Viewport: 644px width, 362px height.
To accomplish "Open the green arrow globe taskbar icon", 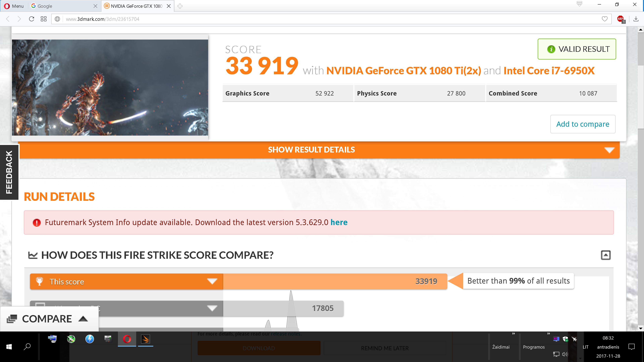I will click(x=71, y=339).
